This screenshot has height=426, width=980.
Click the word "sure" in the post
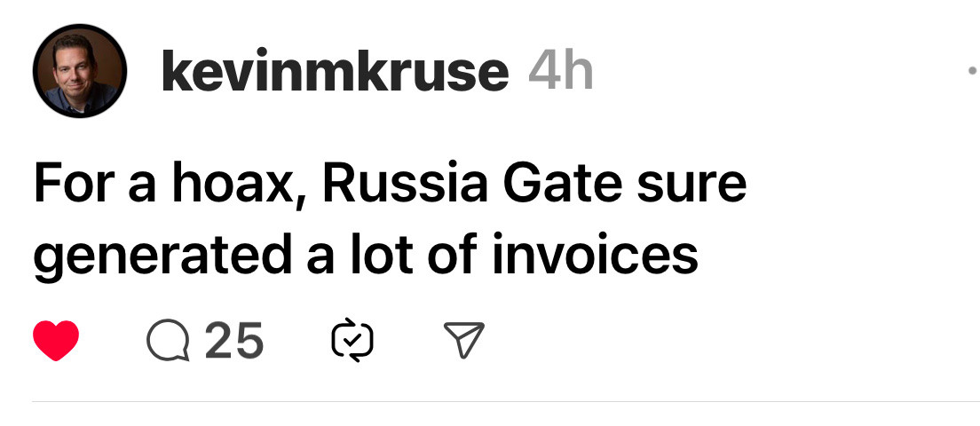click(704, 184)
